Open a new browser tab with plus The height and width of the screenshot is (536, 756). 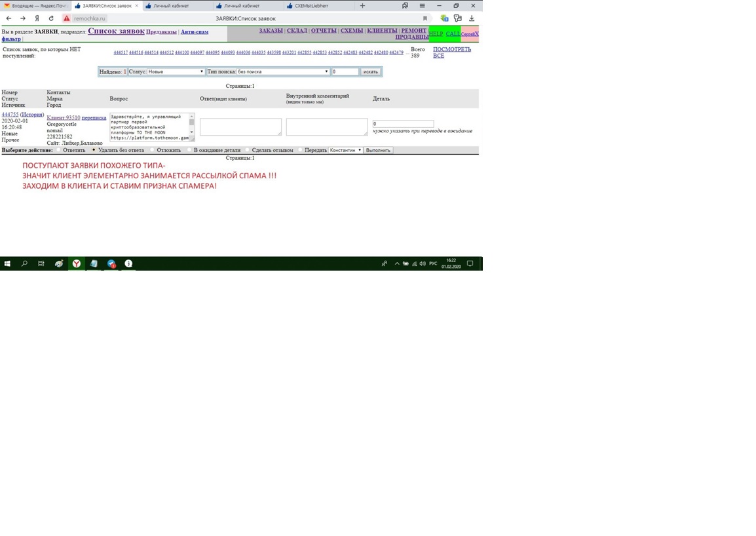pyautogui.click(x=362, y=6)
